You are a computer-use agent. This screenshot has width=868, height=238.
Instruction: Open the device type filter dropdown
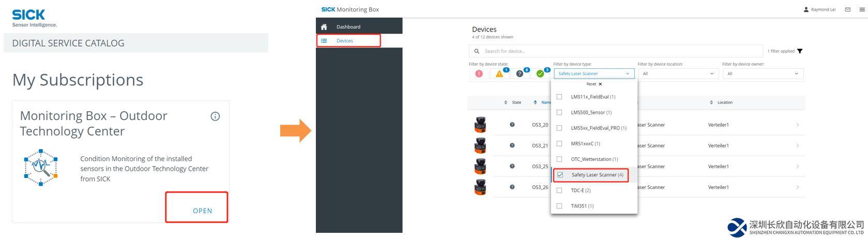(x=593, y=73)
